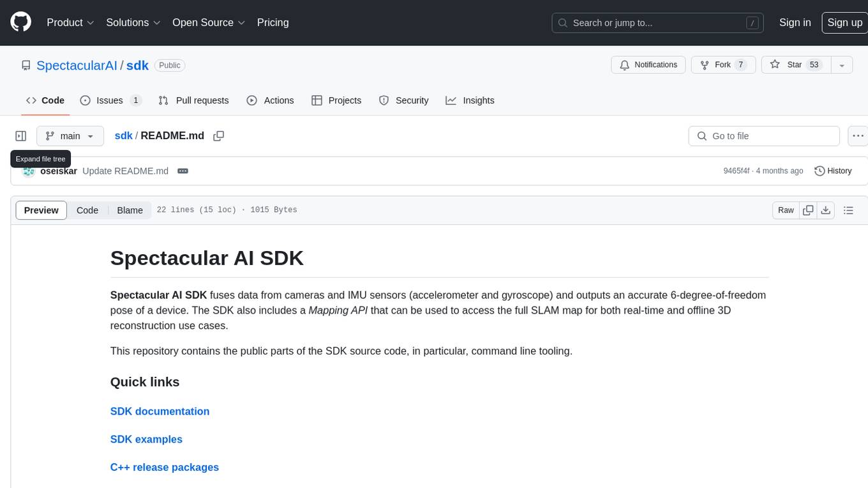Open the Actions tab
868x488 pixels.
270,100
